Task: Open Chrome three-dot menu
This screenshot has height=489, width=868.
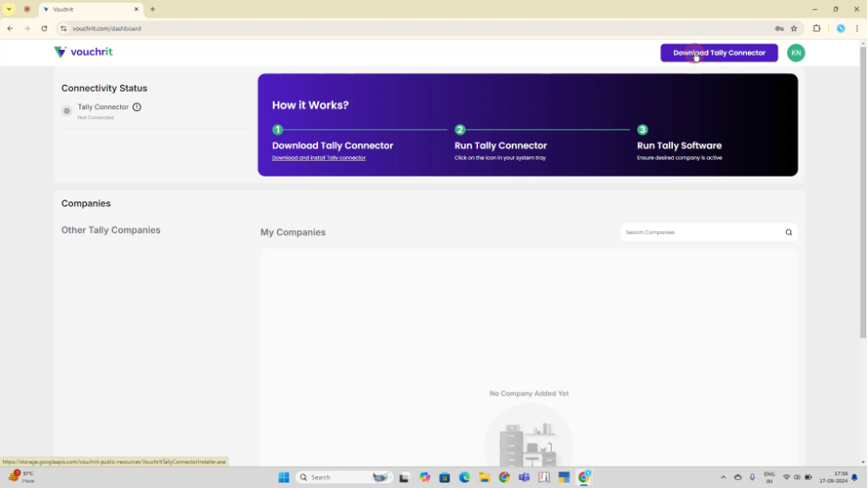Action: point(857,29)
